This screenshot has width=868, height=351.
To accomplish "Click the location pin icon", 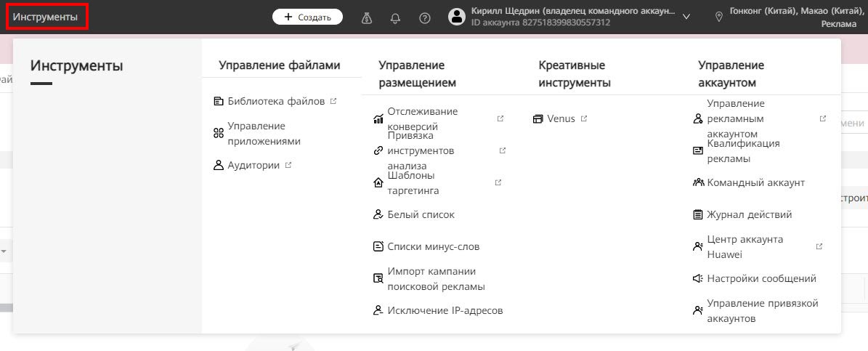I will point(719,16).
